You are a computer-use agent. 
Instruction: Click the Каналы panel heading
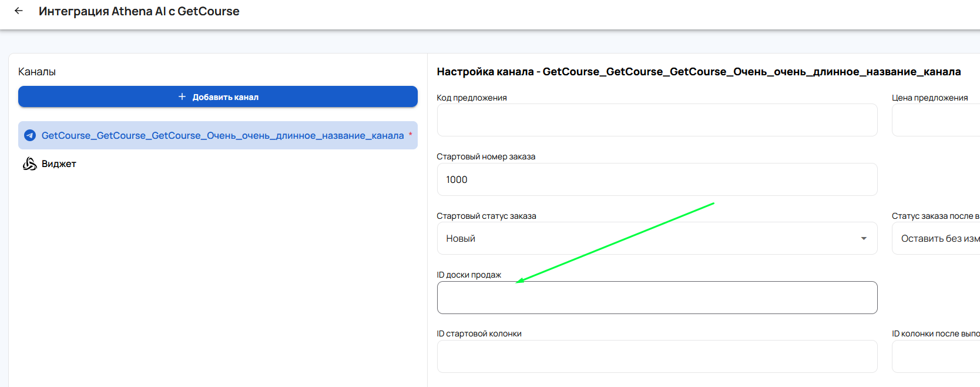pyautogui.click(x=37, y=72)
